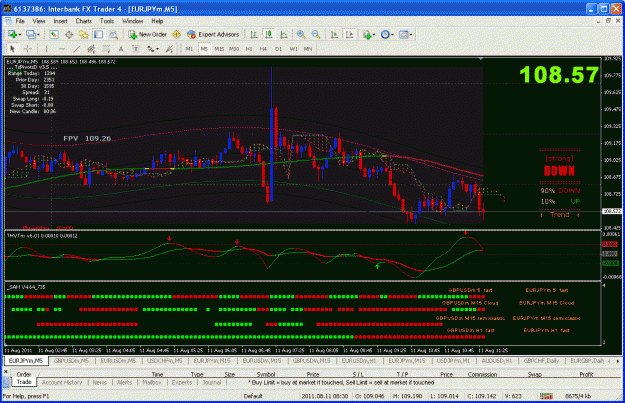Select the Crosshair tool
Image resolution: width=625 pixels, height=403 pixels.
pyautogui.click(x=28, y=49)
